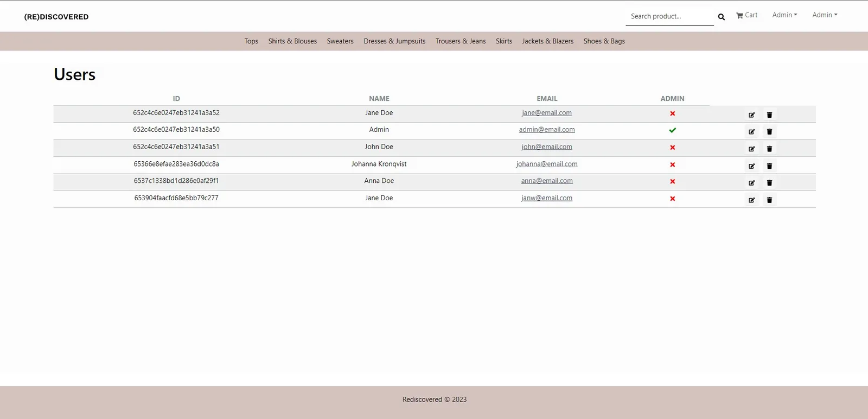Open the admin@email.com email link
Screen dimensions: 868x419
coord(547,130)
